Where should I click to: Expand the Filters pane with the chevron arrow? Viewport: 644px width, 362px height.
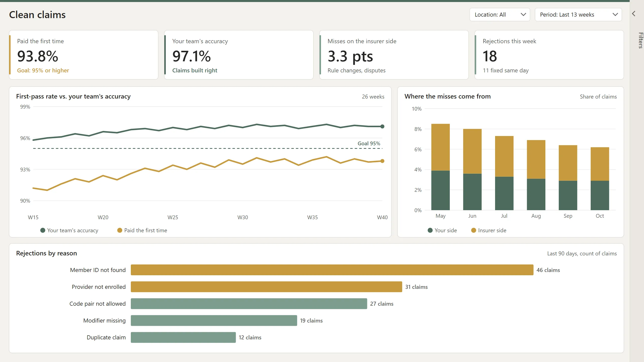coord(634,14)
